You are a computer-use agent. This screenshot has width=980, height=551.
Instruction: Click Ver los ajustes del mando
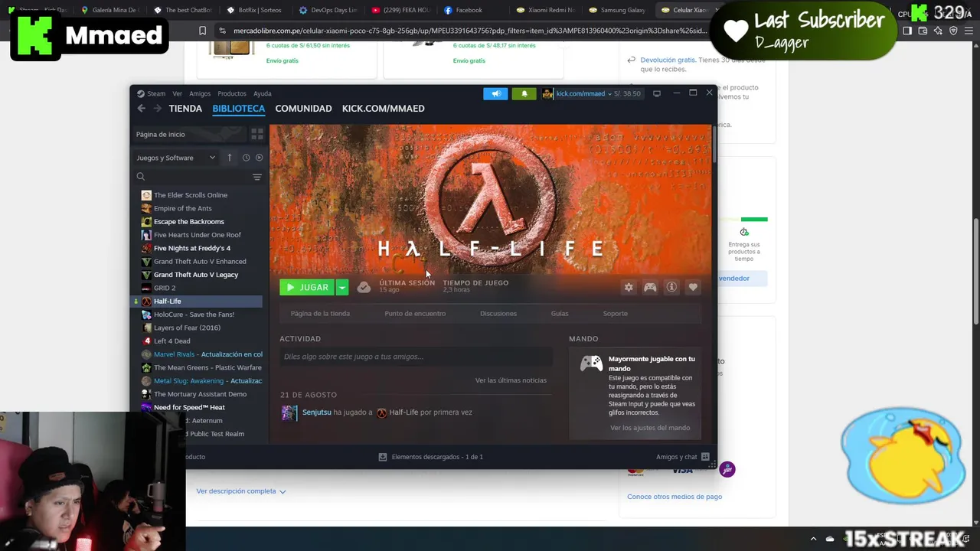coord(650,428)
